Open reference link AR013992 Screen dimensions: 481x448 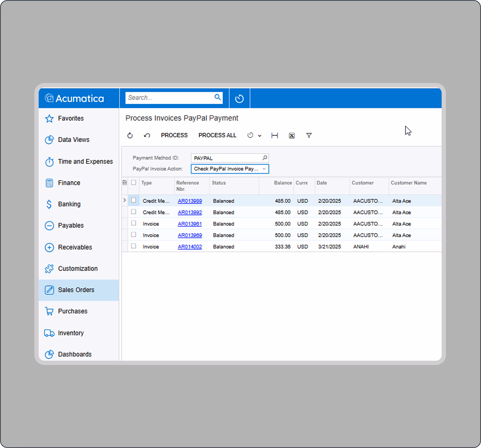pos(190,212)
